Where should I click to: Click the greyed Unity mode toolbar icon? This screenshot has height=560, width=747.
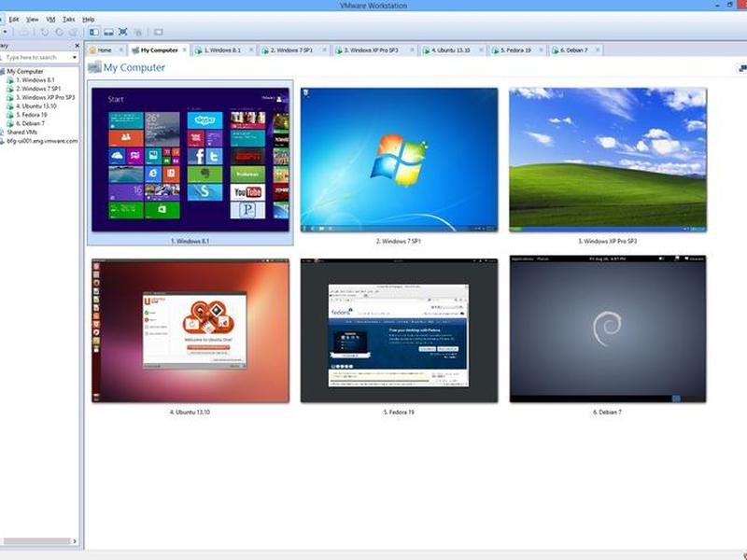pyautogui.click(x=138, y=33)
